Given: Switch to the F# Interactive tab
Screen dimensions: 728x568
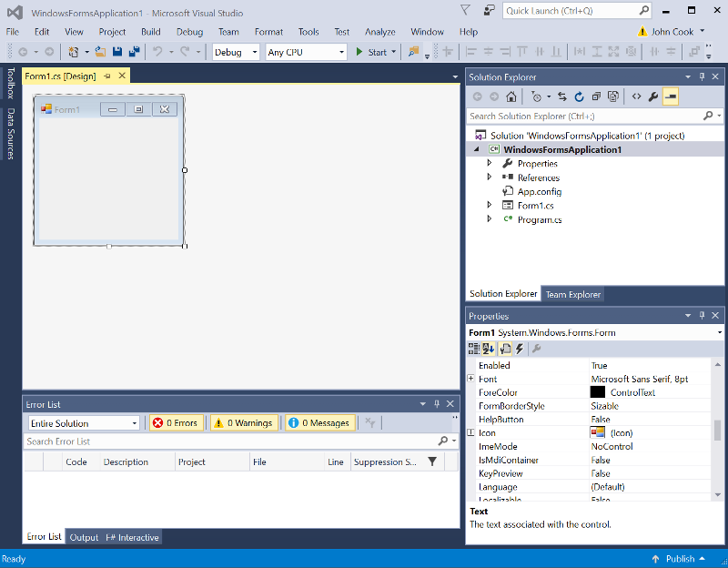Looking at the screenshot, I should (x=132, y=537).
